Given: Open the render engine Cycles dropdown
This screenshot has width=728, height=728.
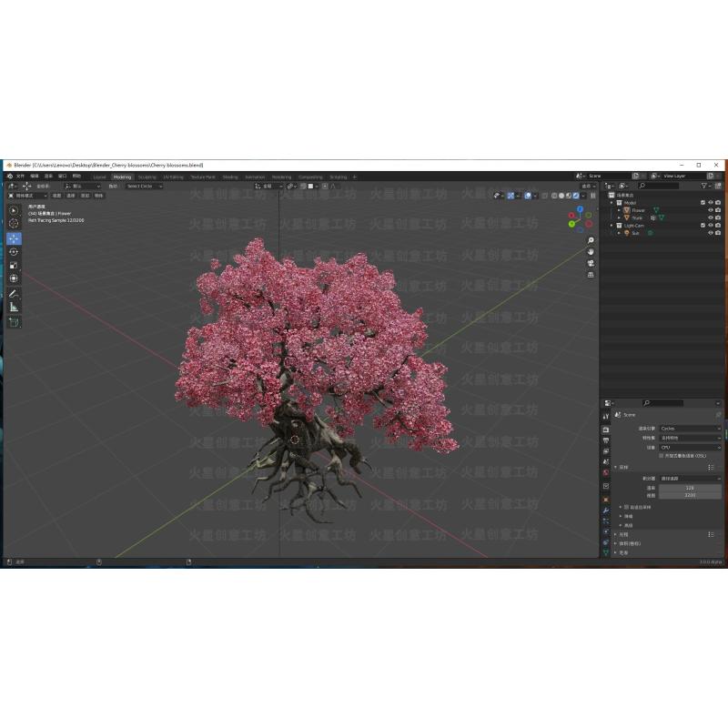Looking at the screenshot, I should (x=690, y=429).
